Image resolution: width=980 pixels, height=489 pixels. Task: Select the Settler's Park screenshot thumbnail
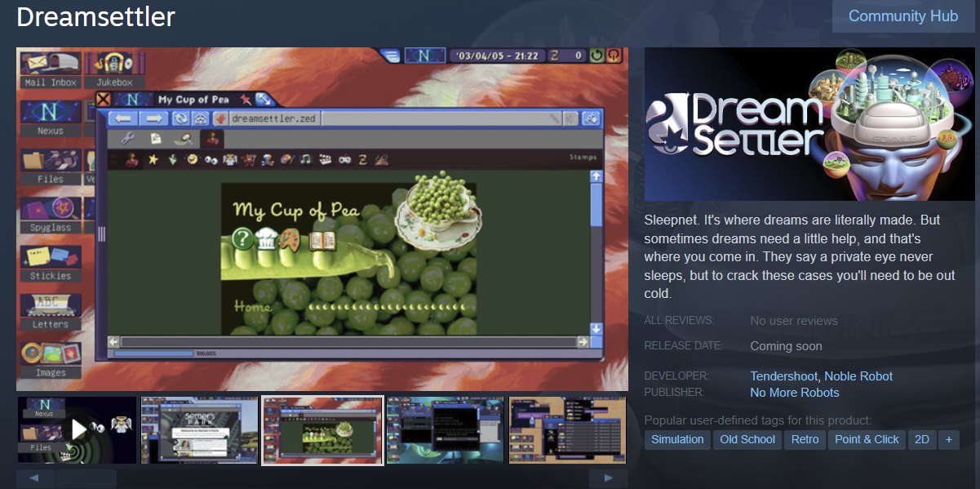(x=200, y=430)
